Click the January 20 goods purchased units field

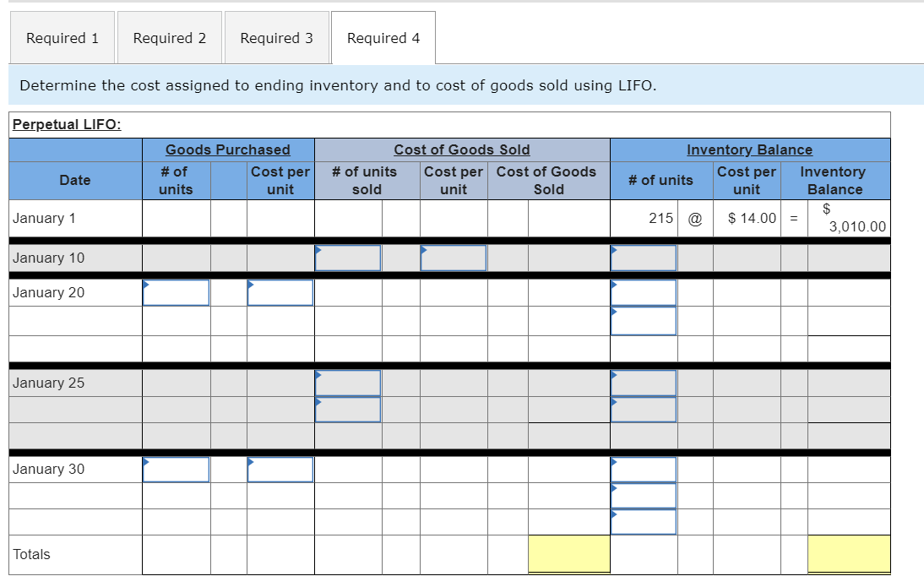point(177,292)
